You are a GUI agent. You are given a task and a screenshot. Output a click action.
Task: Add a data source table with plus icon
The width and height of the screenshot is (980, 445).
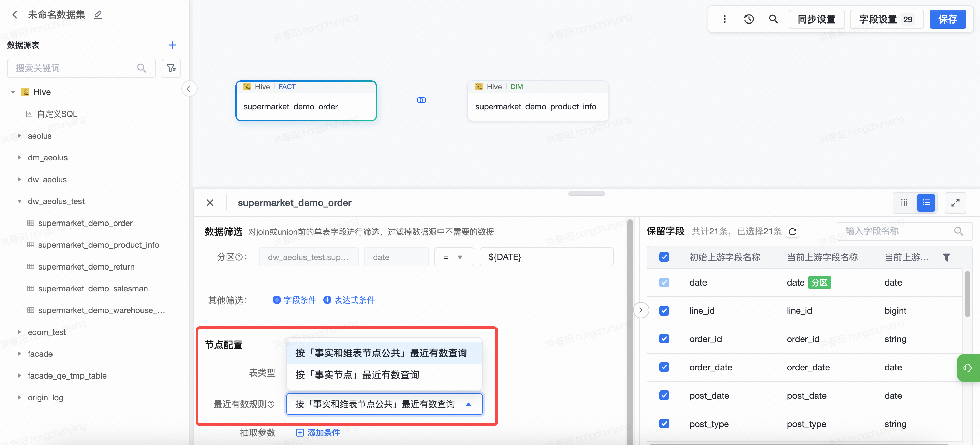172,45
